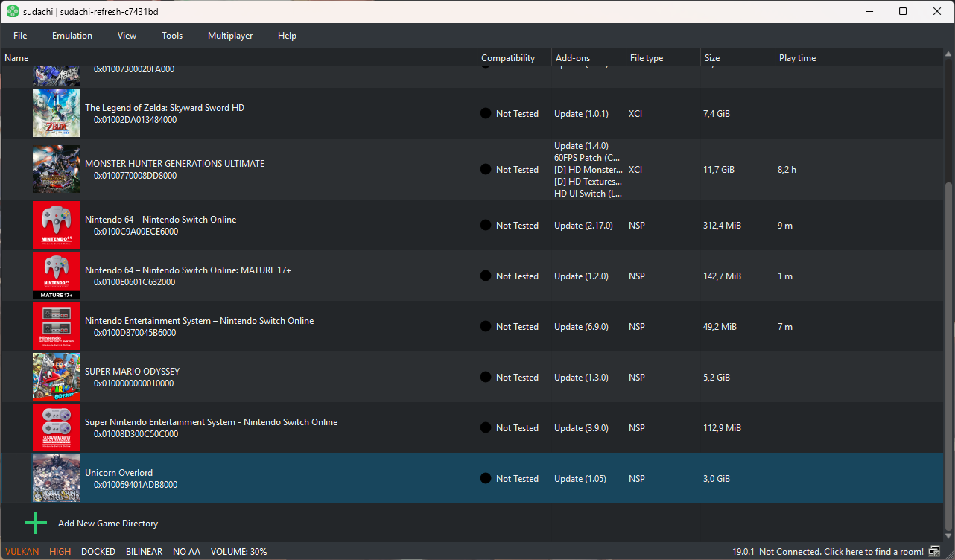955x560 pixels.
Task: Click the Unicorn Overlord cover icon
Action: (57, 478)
